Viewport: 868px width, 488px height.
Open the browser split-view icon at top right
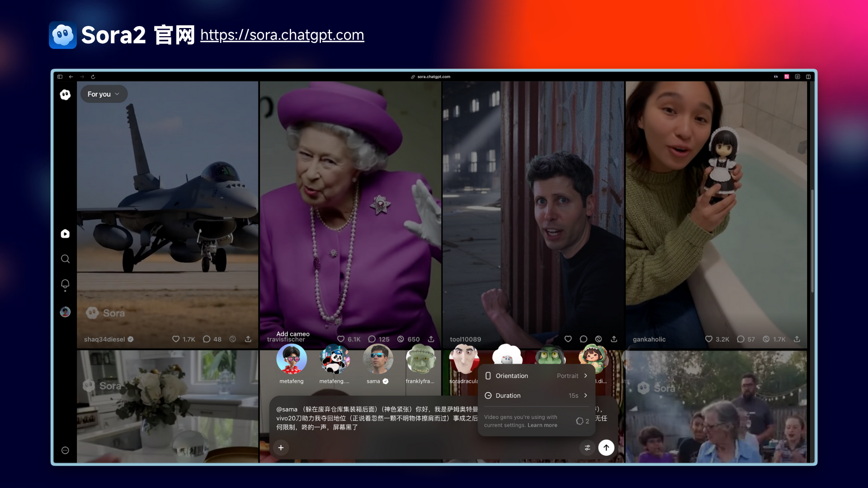tap(808, 77)
